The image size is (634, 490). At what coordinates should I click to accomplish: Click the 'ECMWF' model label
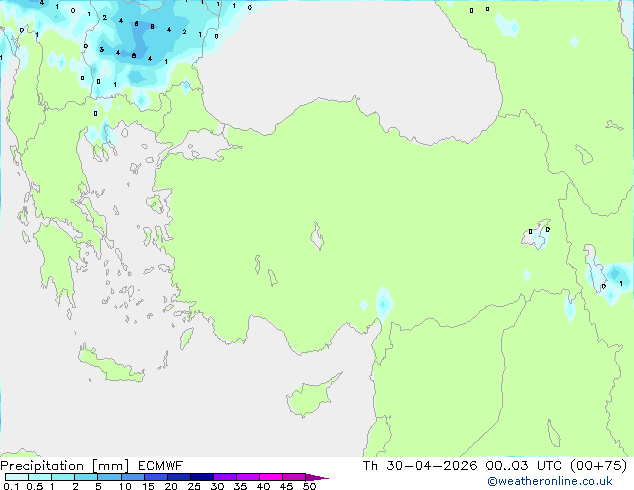[161, 466]
